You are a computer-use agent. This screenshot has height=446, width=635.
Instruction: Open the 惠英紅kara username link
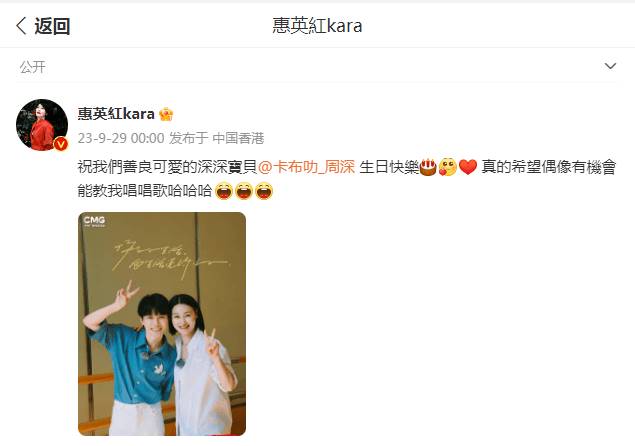116,114
